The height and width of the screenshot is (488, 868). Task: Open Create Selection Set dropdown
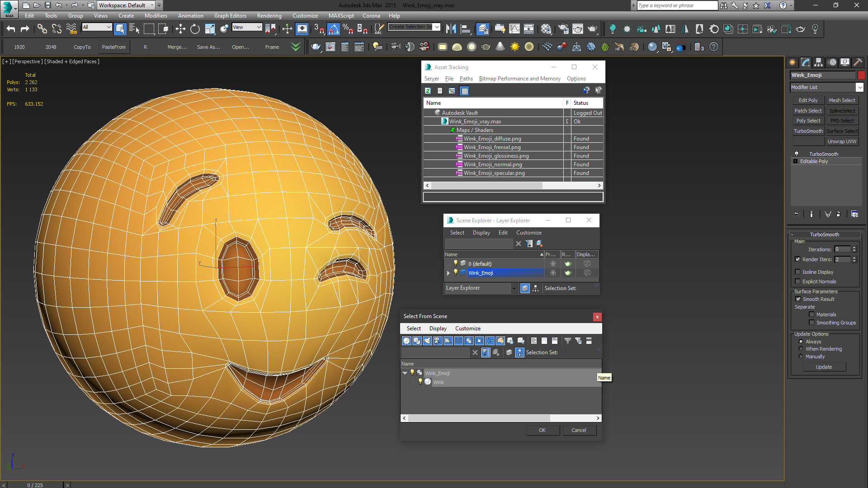[437, 27]
